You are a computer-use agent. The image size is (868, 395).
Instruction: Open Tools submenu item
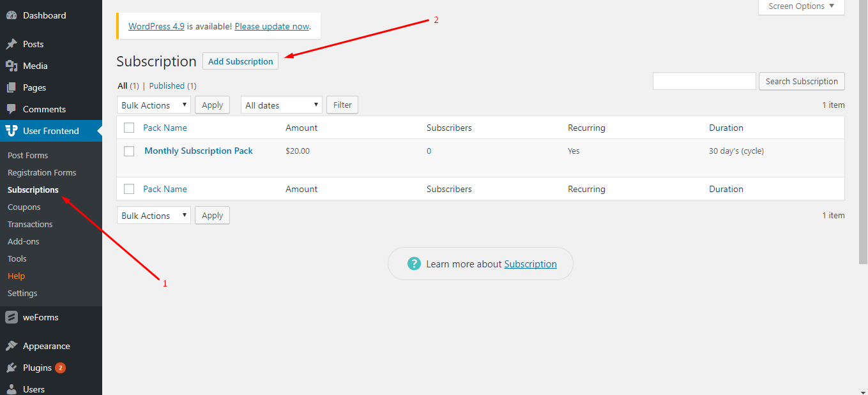pyautogui.click(x=17, y=258)
